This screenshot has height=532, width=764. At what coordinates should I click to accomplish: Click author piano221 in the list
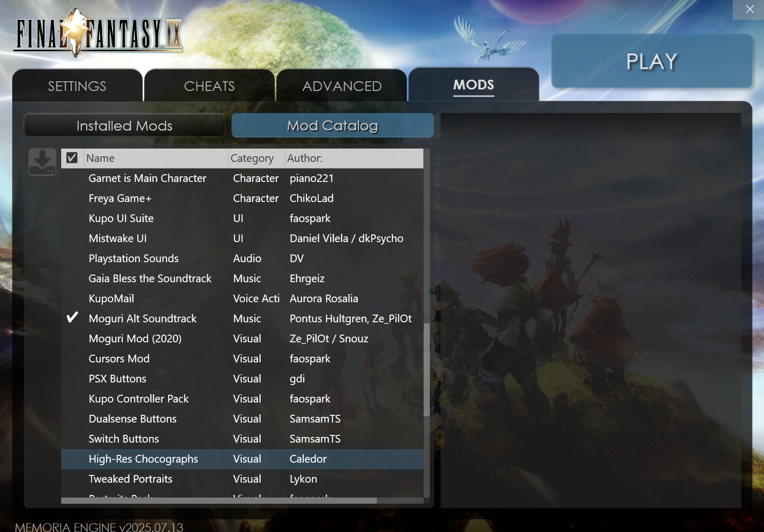(x=312, y=178)
